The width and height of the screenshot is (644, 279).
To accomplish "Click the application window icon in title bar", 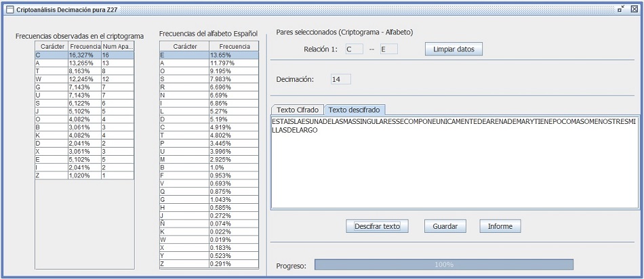I will pyautogui.click(x=9, y=10).
